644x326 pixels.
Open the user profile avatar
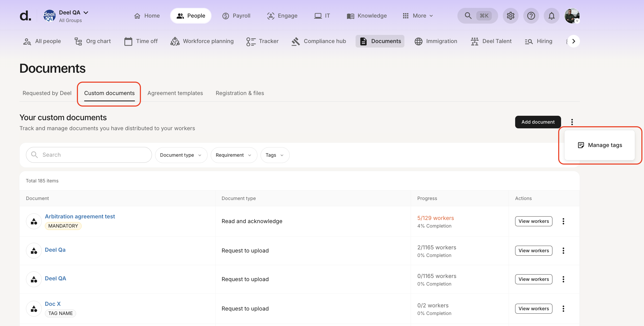[x=572, y=16]
